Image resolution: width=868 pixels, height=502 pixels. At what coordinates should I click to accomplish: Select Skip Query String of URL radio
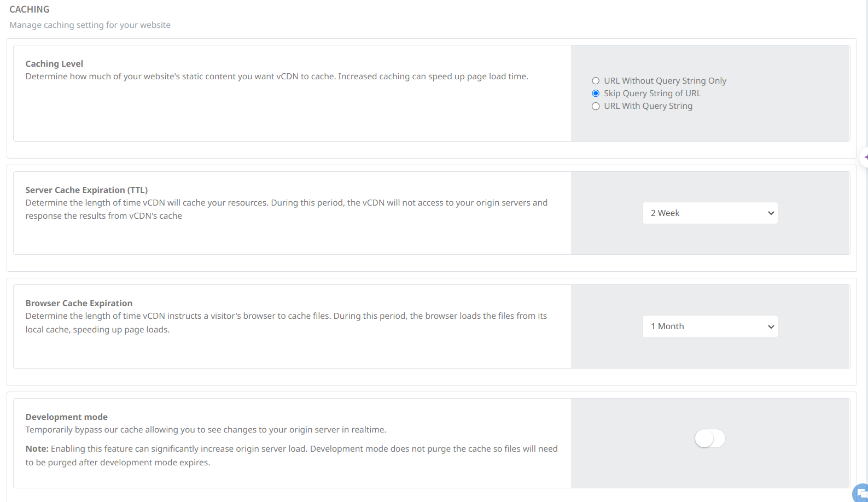[x=596, y=94]
